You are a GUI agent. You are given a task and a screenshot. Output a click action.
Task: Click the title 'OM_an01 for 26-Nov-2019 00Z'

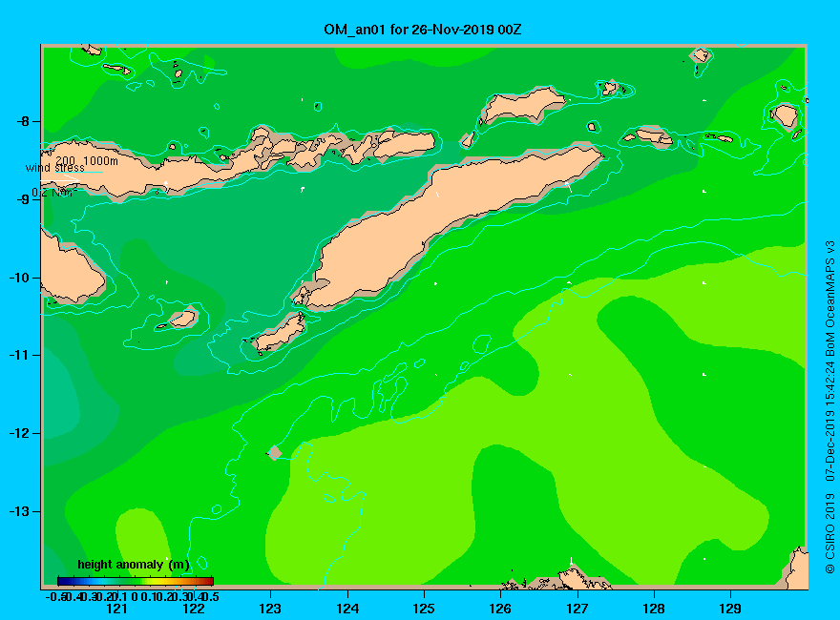(422, 30)
